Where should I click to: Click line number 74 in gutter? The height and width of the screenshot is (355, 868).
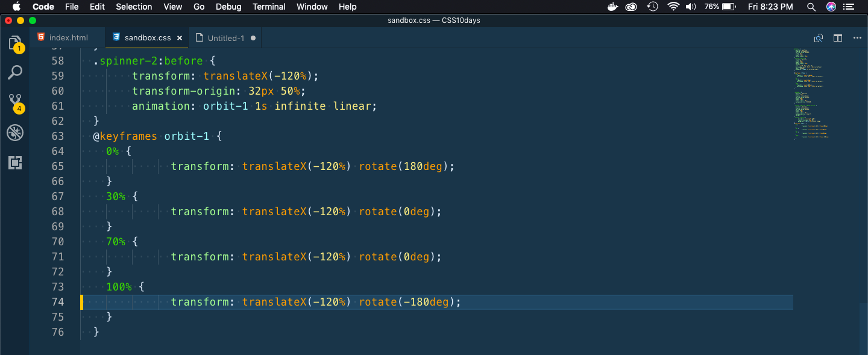58,302
